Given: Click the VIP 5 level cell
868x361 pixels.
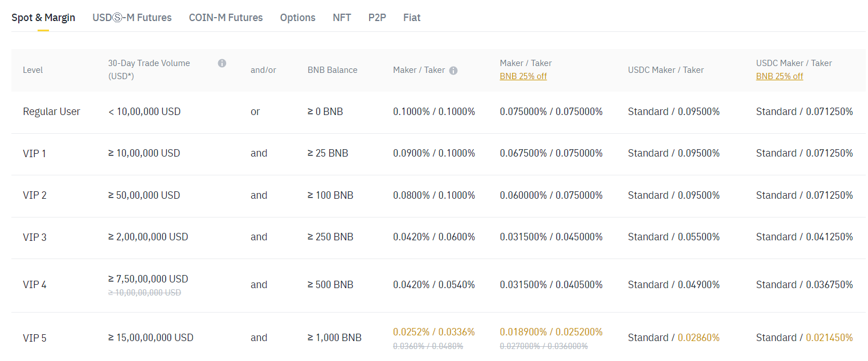Looking at the screenshot, I should [35, 338].
